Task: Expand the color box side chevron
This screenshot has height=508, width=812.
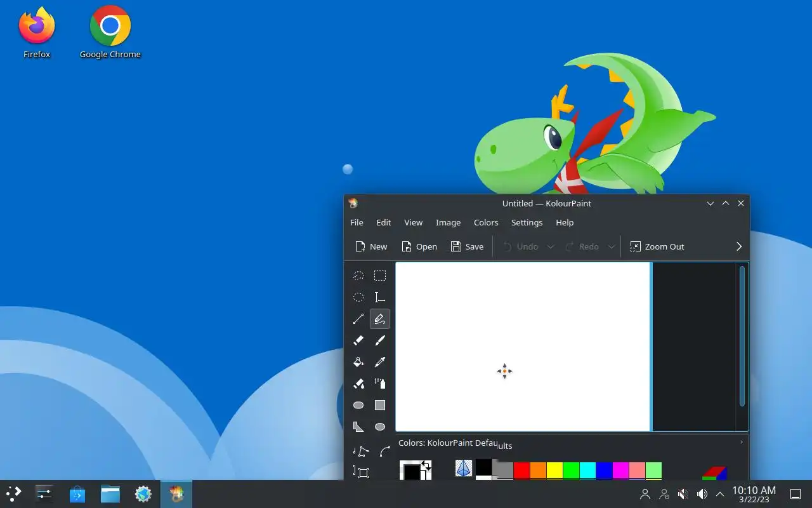Action: 741,442
